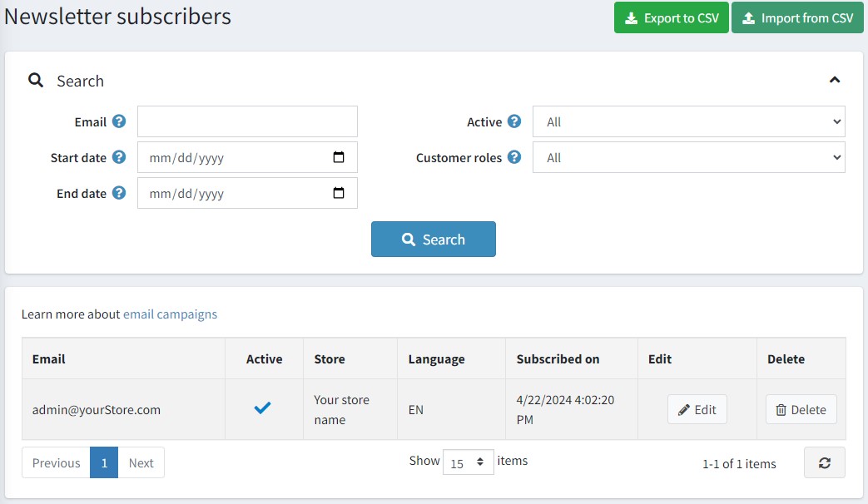Click the Email search input field

coord(247,121)
